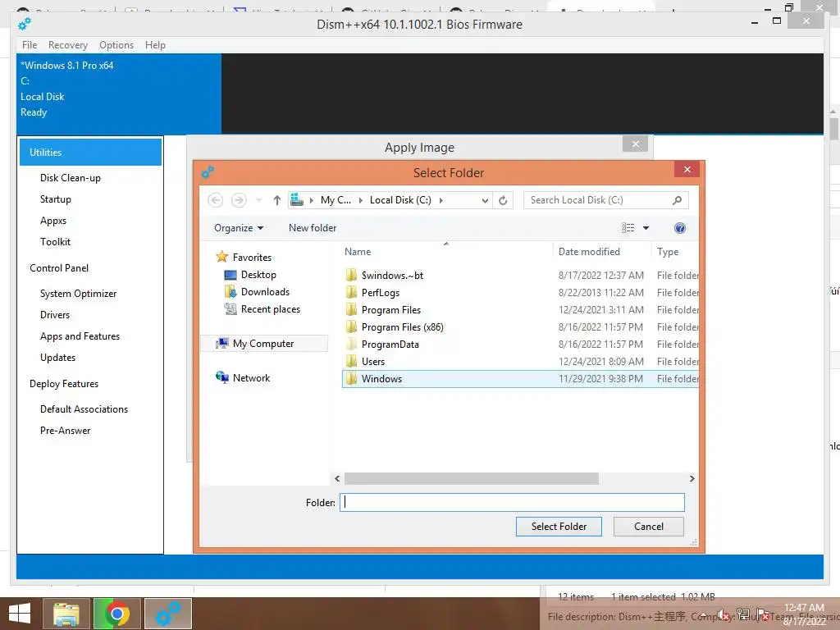Open Updates in the Dism++ sidebar
Viewport: 840px width, 630px height.
(x=58, y=358)
